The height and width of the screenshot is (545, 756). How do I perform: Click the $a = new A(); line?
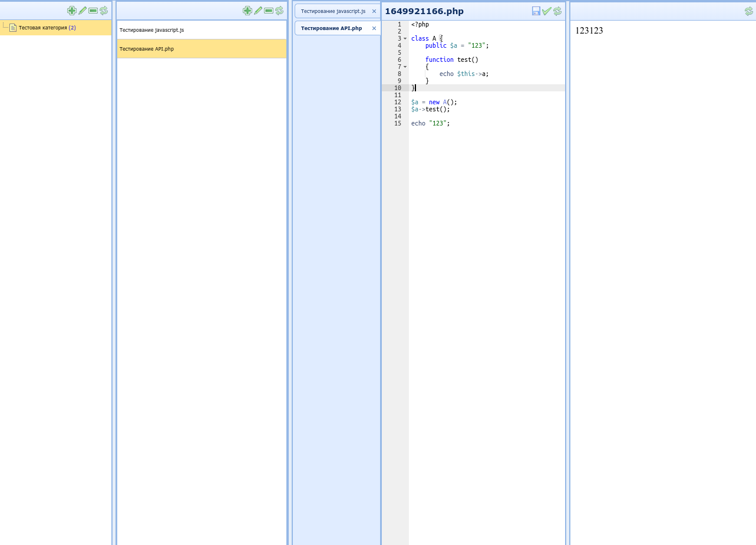click(x=434, y=102)
